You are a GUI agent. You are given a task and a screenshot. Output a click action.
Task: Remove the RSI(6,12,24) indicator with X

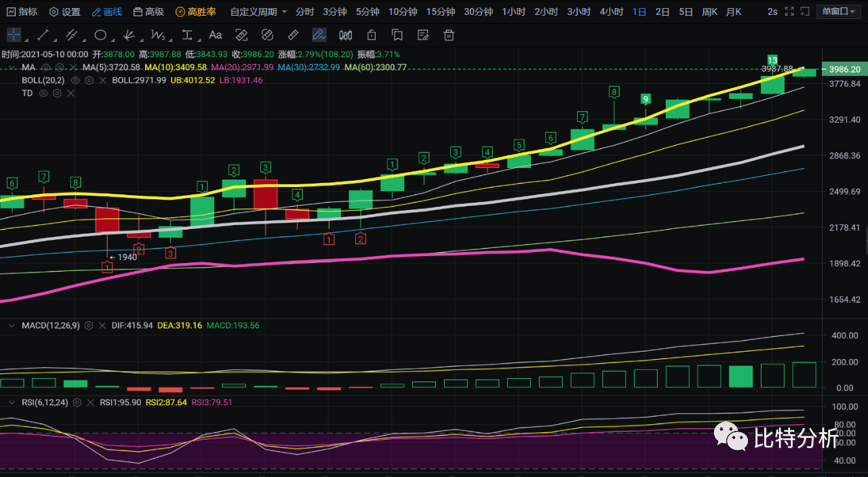coord(92,402)
